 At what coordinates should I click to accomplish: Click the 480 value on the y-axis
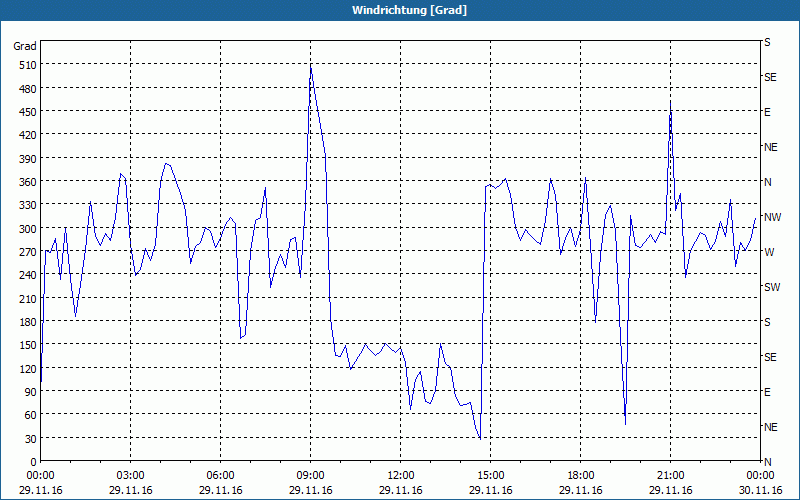tap(28, 89)
